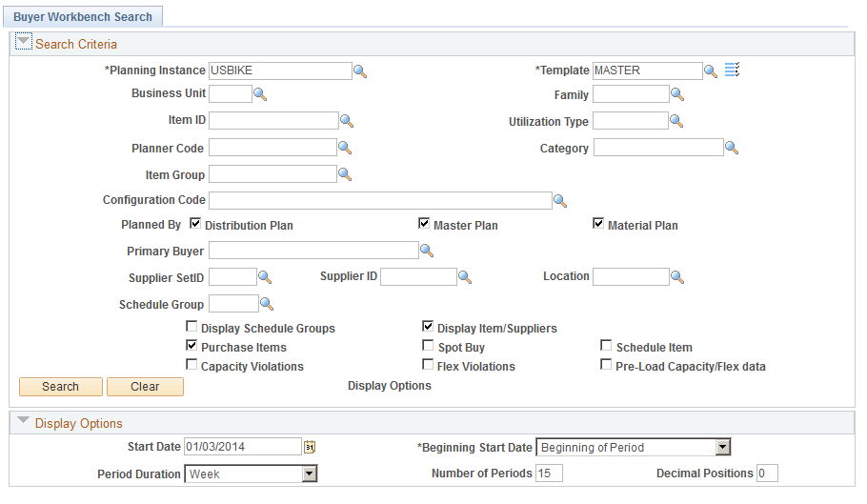Click Display Options link near Search
This screenshot has height=504, width=867.
click(x=390, y=386)
